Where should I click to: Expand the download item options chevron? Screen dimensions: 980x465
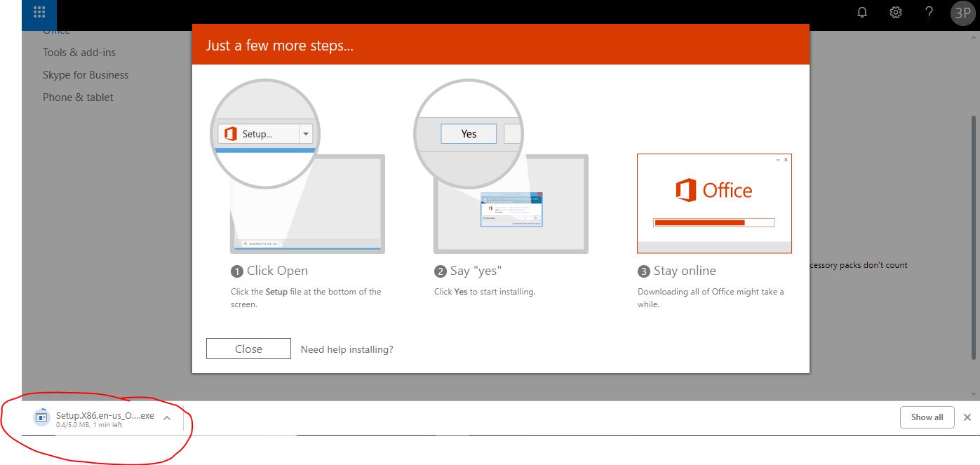tap(167, 418)
